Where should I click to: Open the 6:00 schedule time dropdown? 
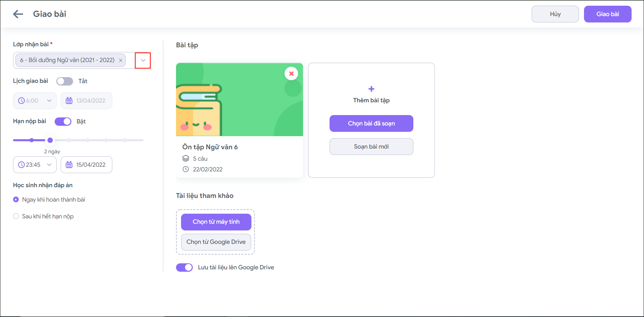(x=49, y=101)
